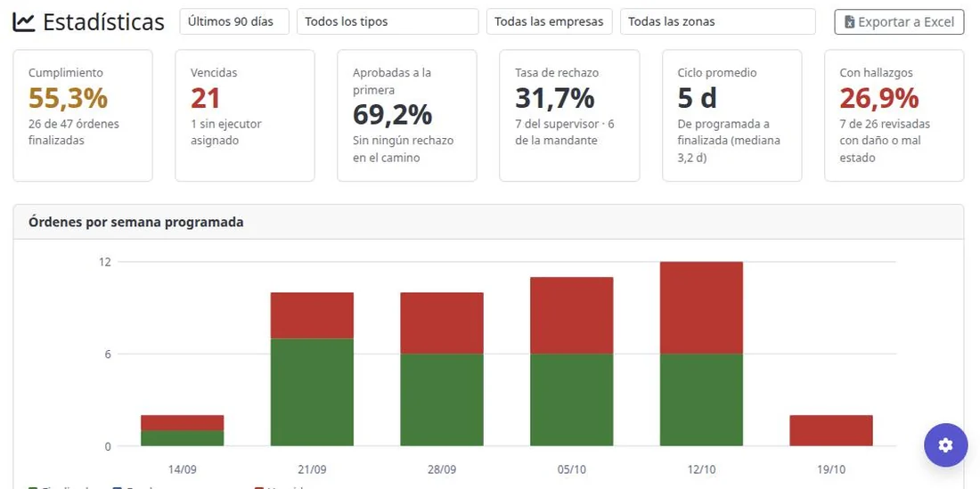Click red segment of the 12/10 bar

(701, 308)
